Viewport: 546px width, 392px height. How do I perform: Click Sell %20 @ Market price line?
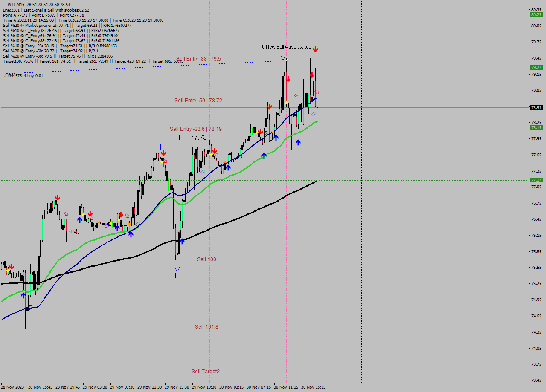click(67, 25)
